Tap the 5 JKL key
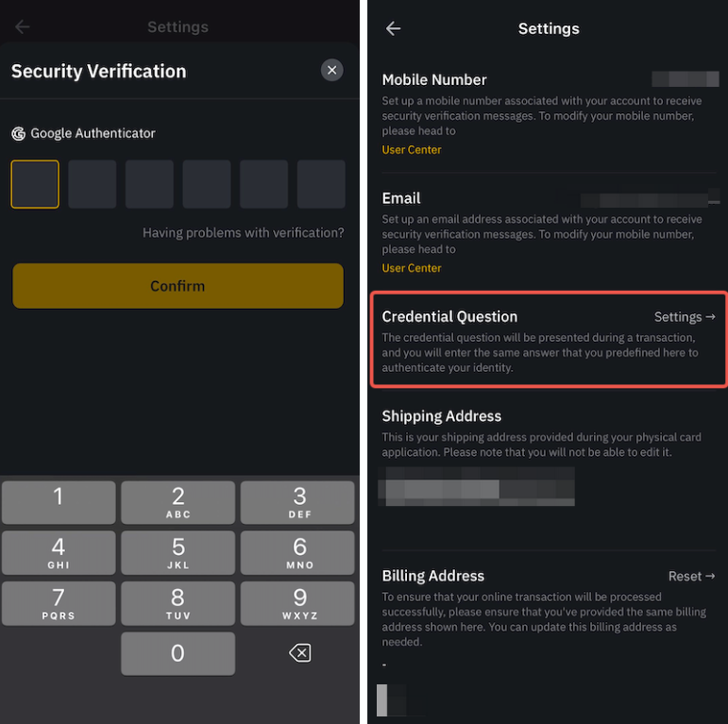This screenshot has height=724, width=728. (x=178, y=553)
